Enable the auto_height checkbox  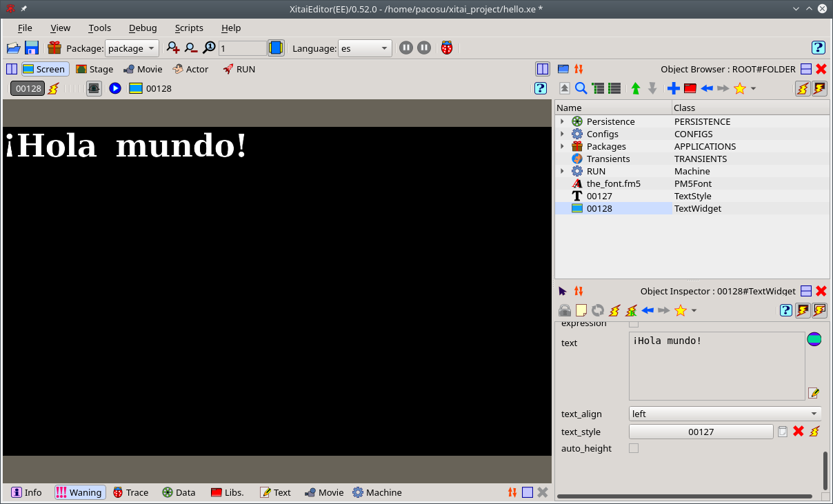pyautogui.click(x=634, y=448)
